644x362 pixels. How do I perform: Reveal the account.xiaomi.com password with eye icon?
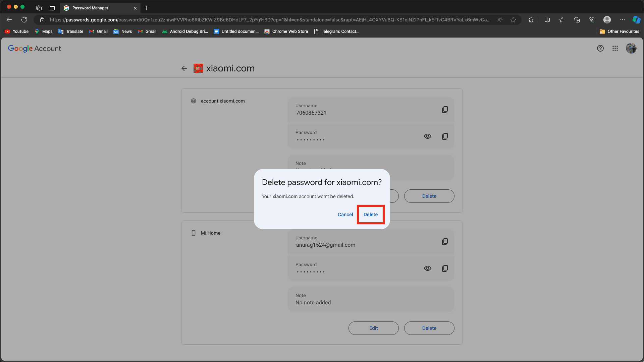[x=427, y=136]
